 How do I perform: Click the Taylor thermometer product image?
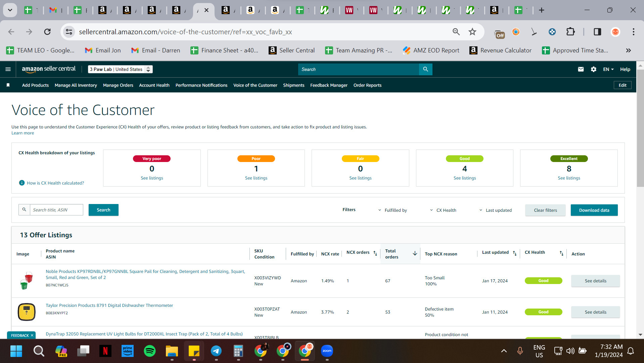click(x=27, y=312)
